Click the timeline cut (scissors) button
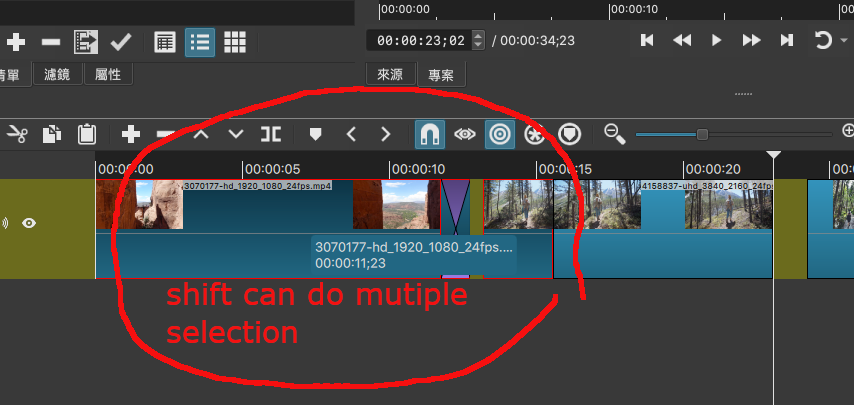The image size is (854, 405). point(16,134)
